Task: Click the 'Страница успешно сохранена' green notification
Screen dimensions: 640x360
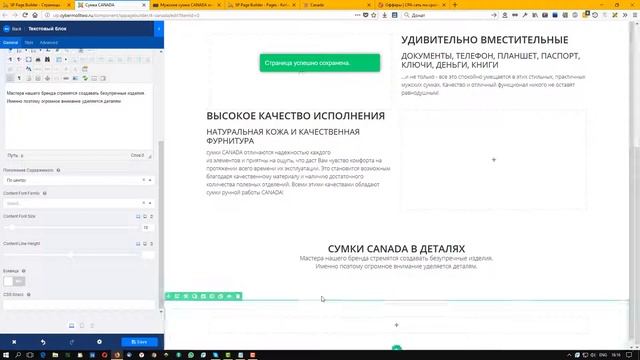Action: tap(320, 63)
